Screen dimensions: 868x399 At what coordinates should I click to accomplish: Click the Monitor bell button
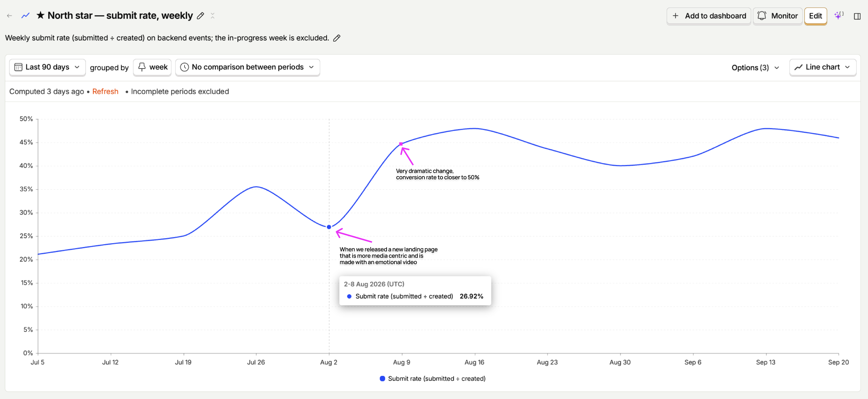(777, 16)
